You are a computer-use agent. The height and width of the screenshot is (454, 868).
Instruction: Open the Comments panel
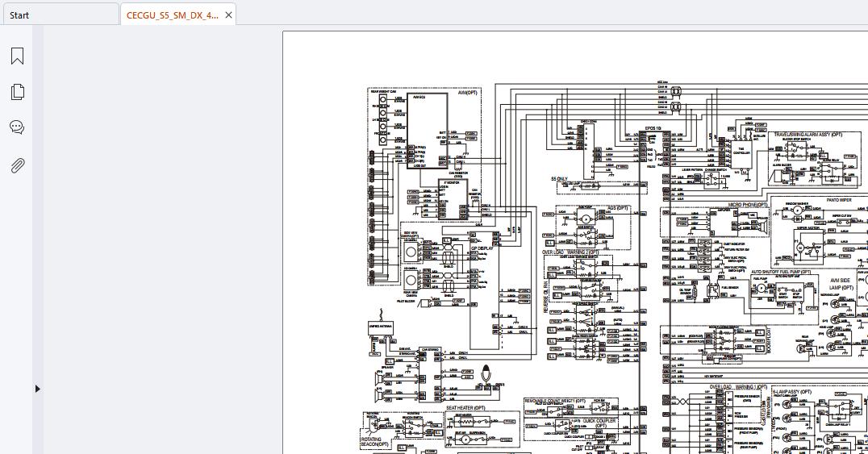click(17, 127)
